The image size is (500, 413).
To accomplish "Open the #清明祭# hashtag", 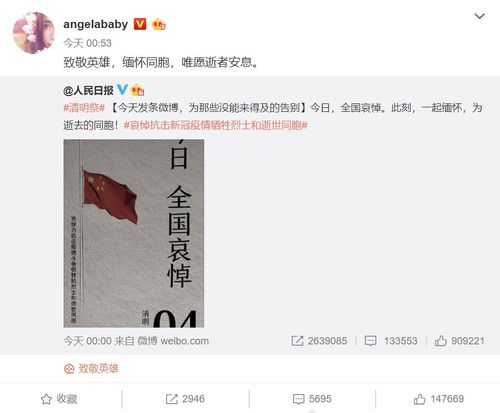I will point(84,108).
